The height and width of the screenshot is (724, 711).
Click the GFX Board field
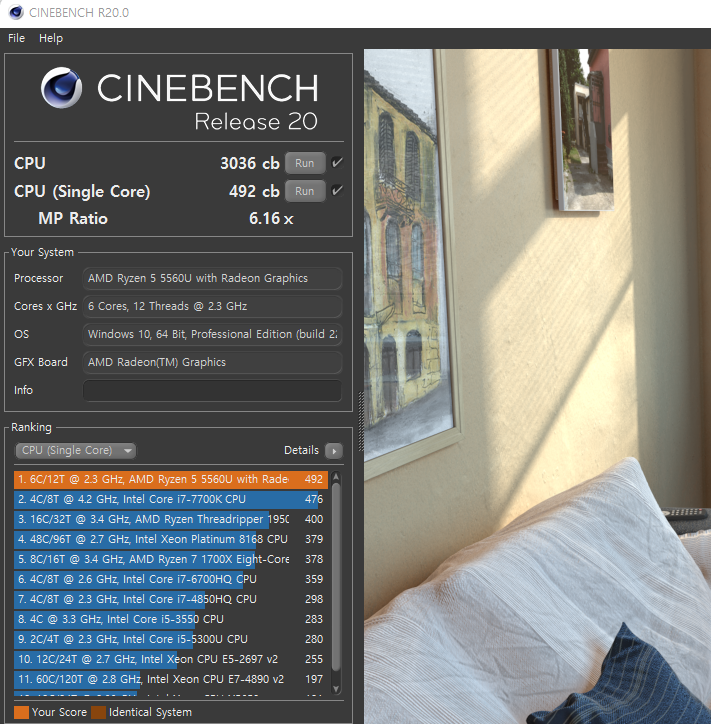[x=212, y=362]
